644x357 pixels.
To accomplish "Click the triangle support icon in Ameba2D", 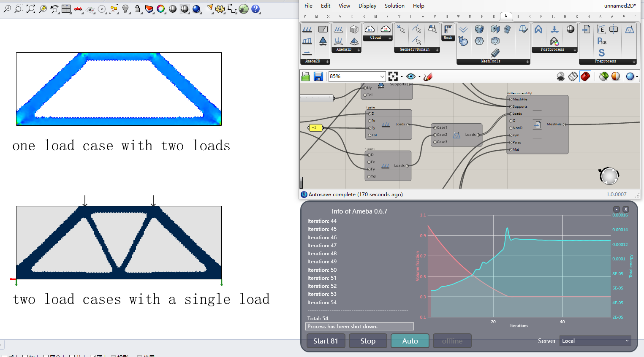I will [x=323, y=41].
